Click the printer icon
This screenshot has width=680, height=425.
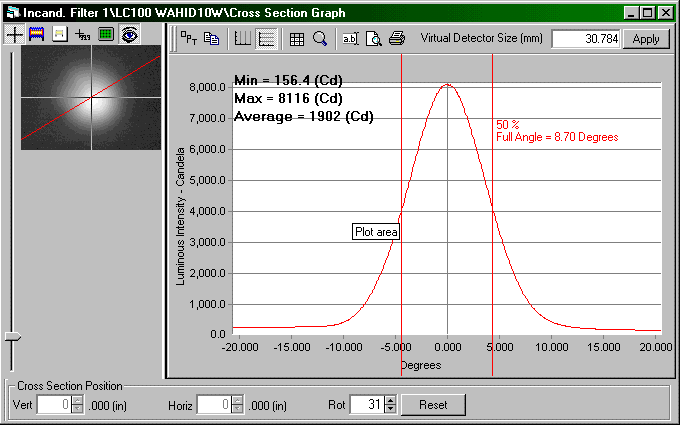[x=397, y=39]
